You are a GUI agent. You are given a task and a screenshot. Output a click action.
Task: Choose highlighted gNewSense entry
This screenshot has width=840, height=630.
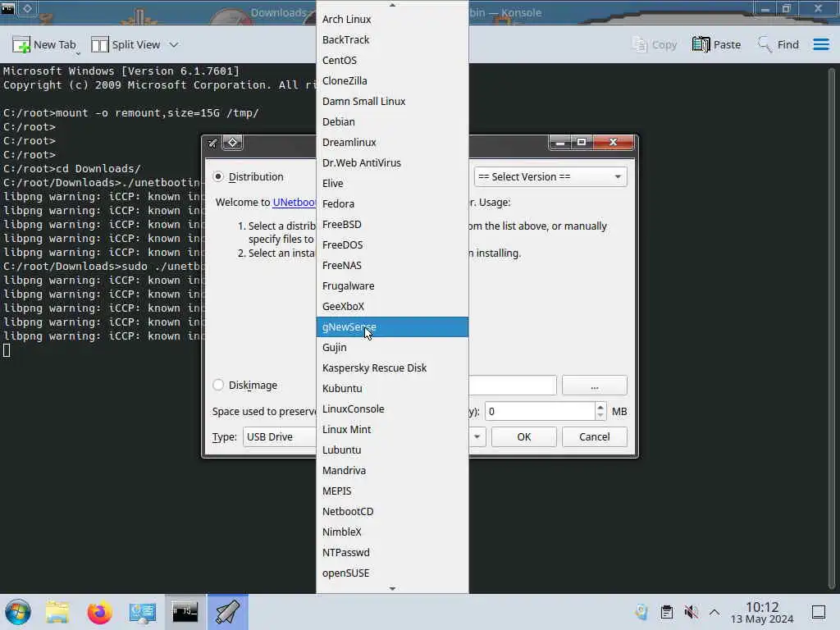(x=392, y=326)
